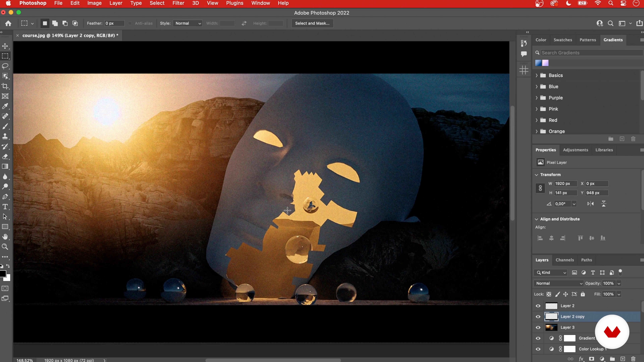Open the Filter menu
The image size is (644, 362).
point(178,3)
